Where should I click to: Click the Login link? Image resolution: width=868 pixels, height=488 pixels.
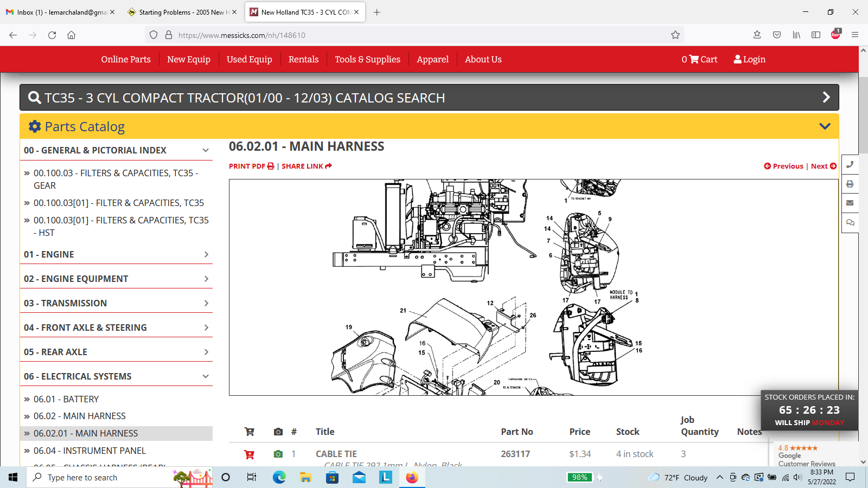pyautogui.click(x=749, y=59)
